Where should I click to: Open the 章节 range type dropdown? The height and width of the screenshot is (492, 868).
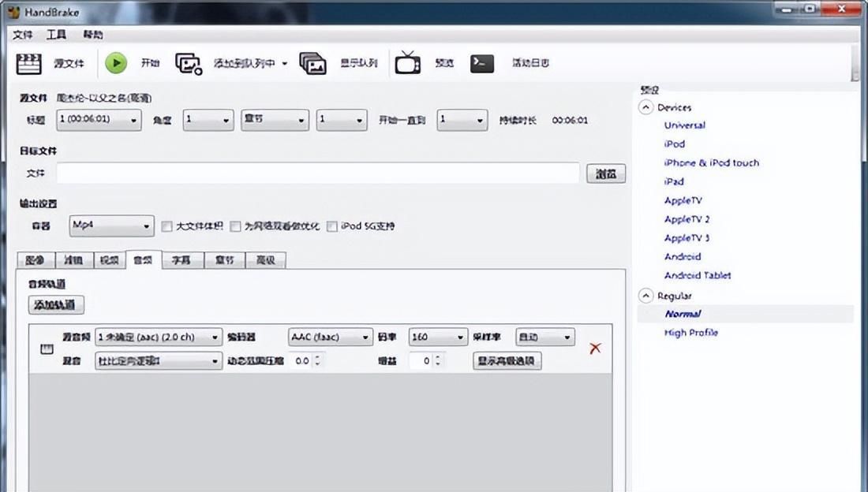click(x=275, y=120)
